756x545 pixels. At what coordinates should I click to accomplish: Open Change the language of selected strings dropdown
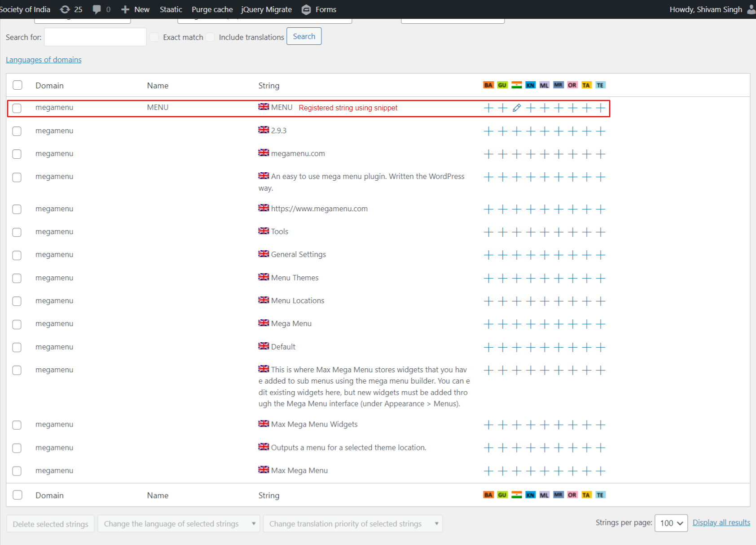click(x=179, y=523)
